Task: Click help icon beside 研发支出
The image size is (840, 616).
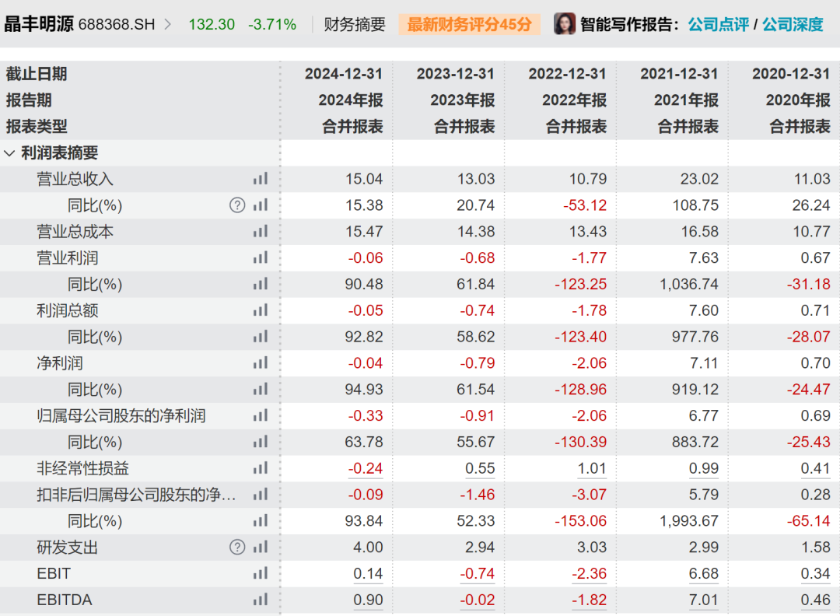Action: [x=237, y=547]
